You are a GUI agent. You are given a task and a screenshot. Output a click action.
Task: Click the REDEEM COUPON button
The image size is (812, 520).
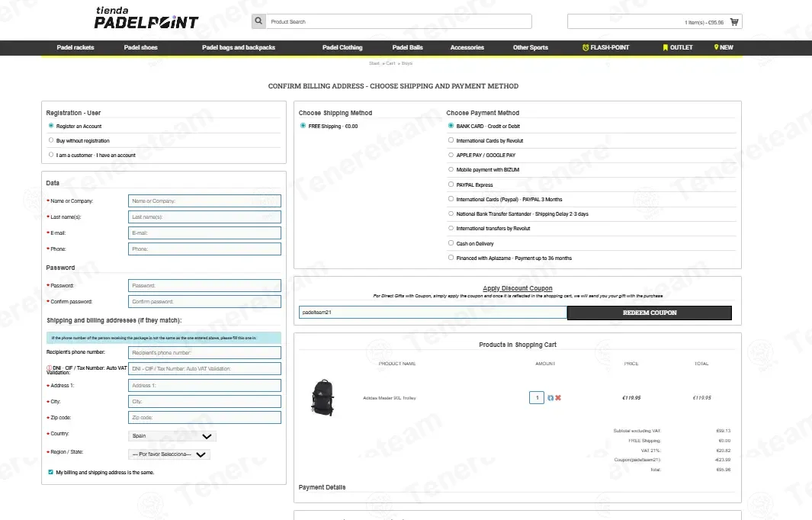tap(650, 313)
